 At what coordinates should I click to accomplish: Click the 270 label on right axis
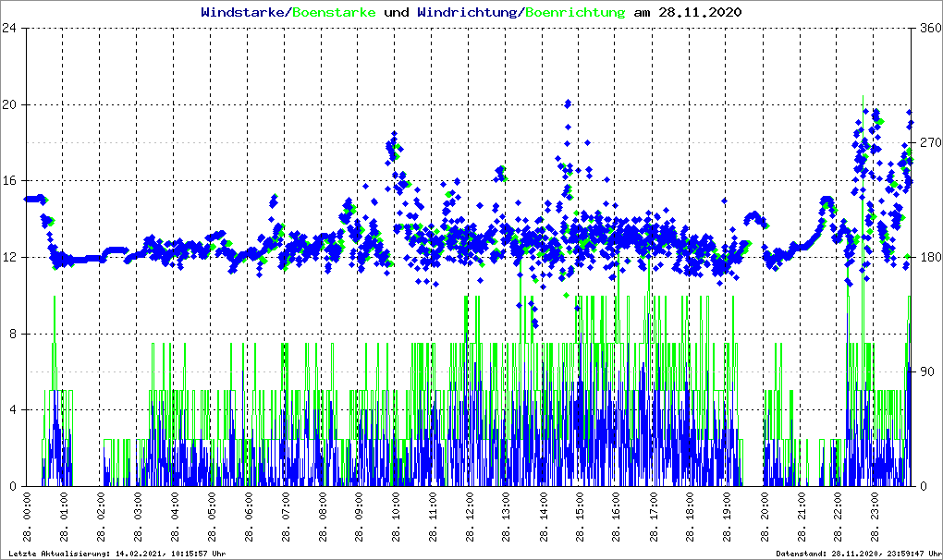point(928,142)
